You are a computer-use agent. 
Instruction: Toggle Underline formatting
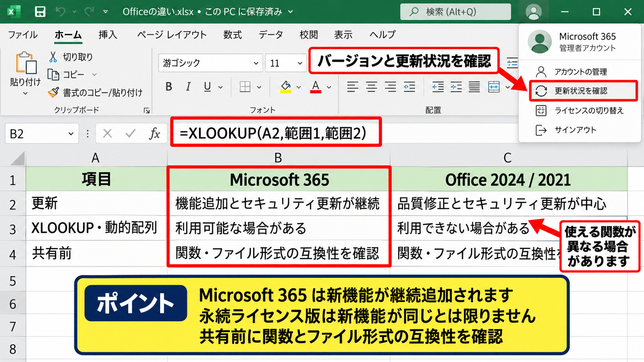(207, 87)
